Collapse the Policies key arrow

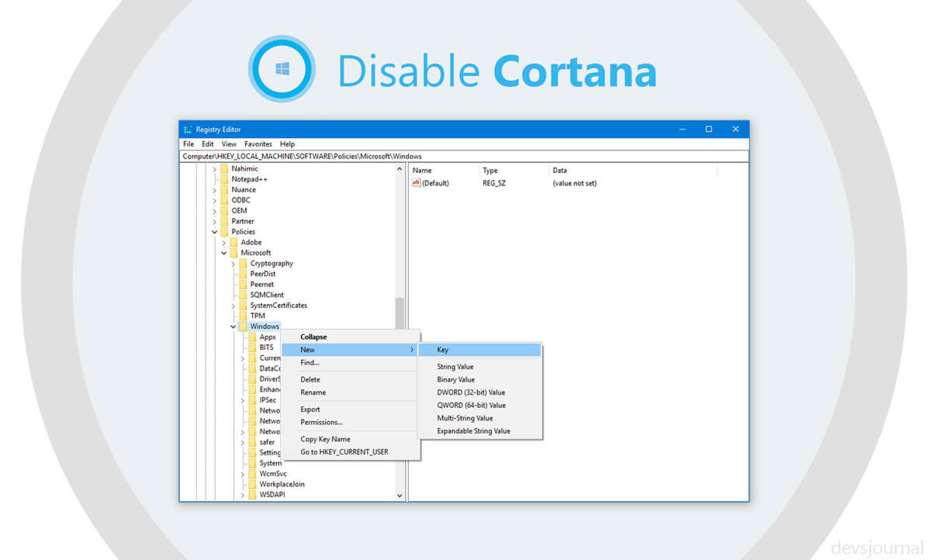pyautogui.click(x=215, y=231)
